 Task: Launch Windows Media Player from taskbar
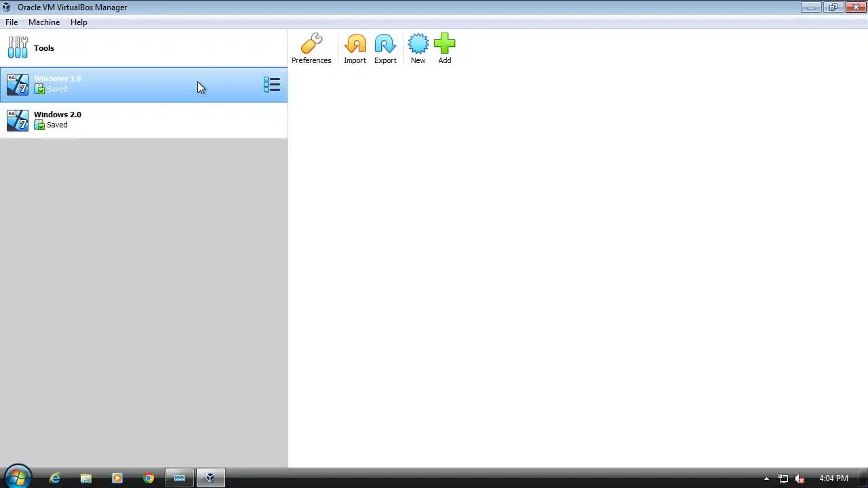[117, 478]
